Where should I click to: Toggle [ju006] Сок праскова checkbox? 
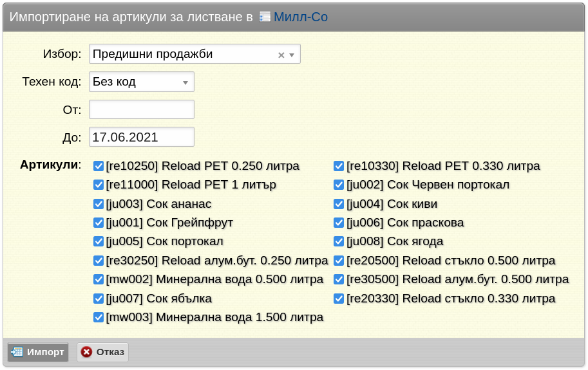[x=339, y=223]
